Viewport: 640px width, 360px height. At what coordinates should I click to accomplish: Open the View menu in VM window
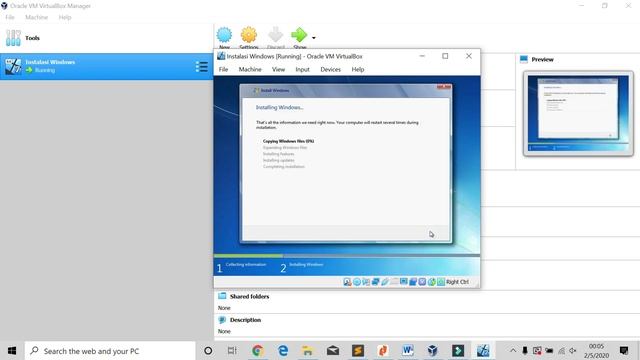(x=278, y=69)
